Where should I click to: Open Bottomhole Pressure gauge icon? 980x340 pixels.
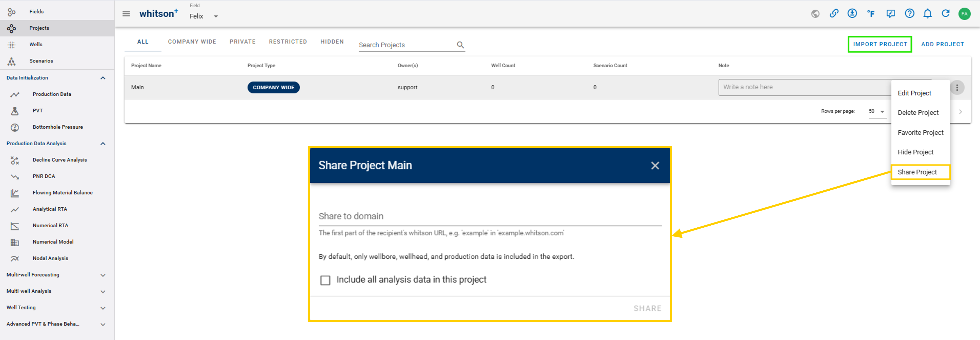15,127
